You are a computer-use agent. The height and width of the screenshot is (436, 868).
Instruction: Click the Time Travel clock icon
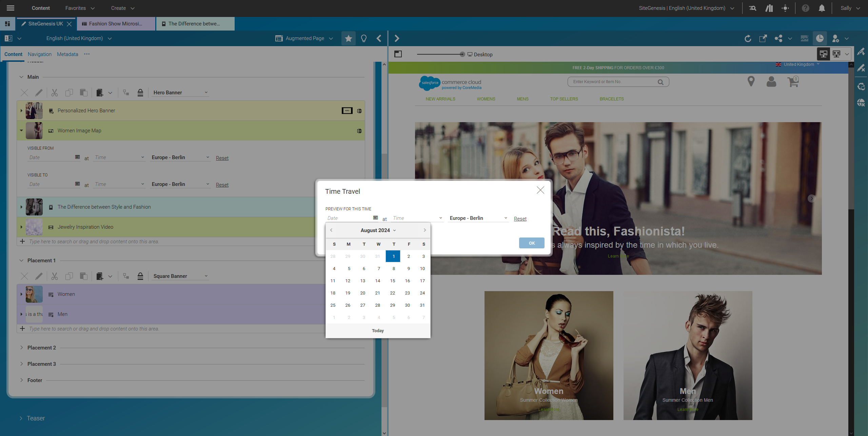click(820, 38)
